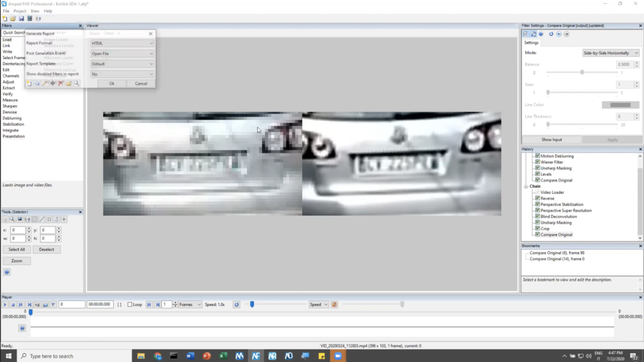The width and height of the screenshot is (644, 362).
Task: Collapse the Chain node in History
Action: (526, 186)
